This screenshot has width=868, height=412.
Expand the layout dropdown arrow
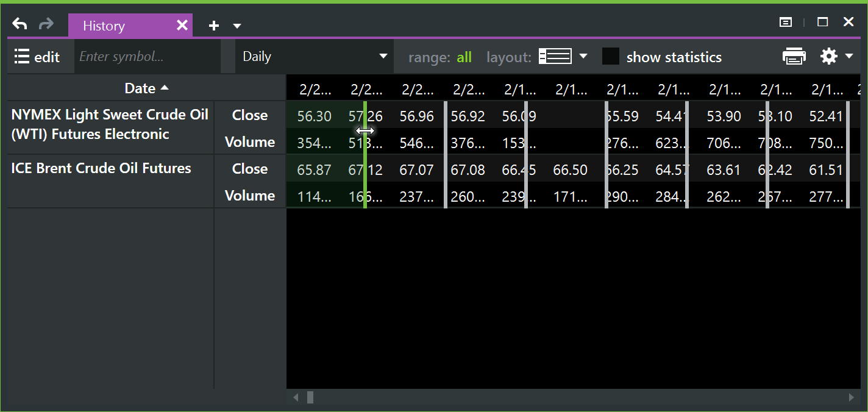pos(583,57)
